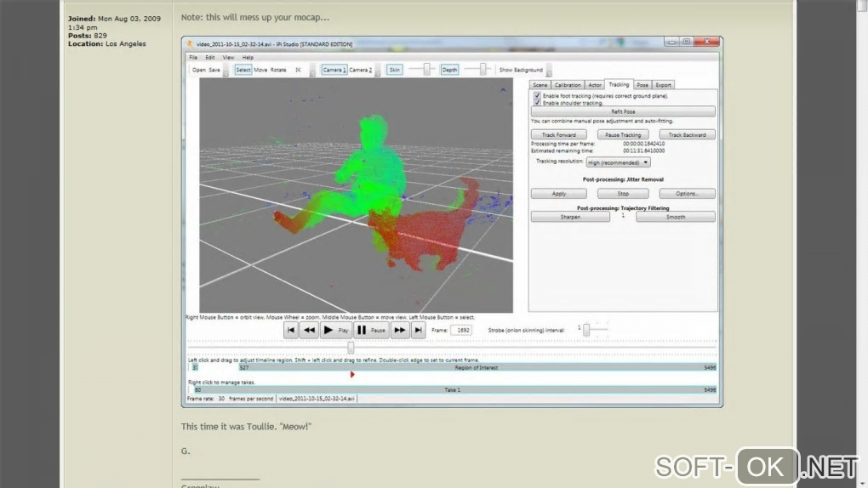Screen dimensions: 868x488
Task: Click the Region of Interest bar
Action: tap(476, 367)
